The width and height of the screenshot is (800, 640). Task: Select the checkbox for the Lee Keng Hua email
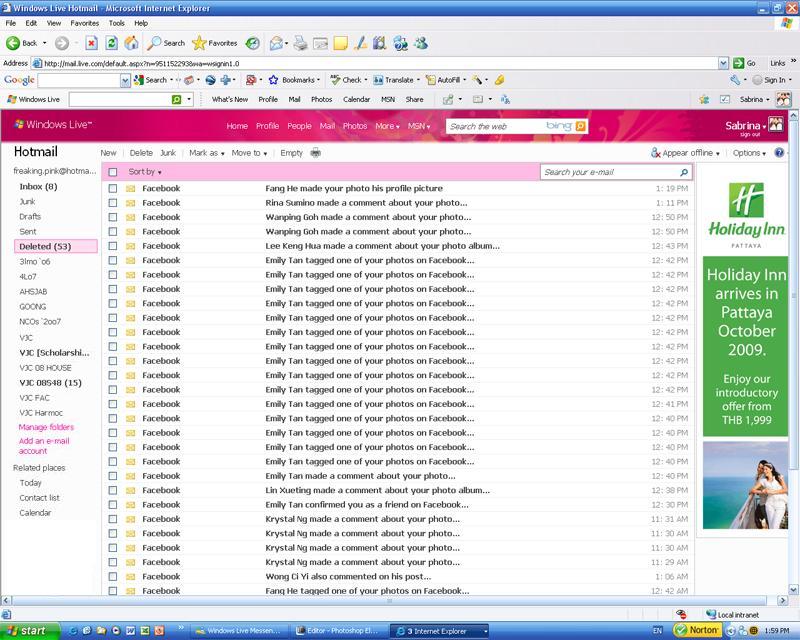[x=113, y=246]
